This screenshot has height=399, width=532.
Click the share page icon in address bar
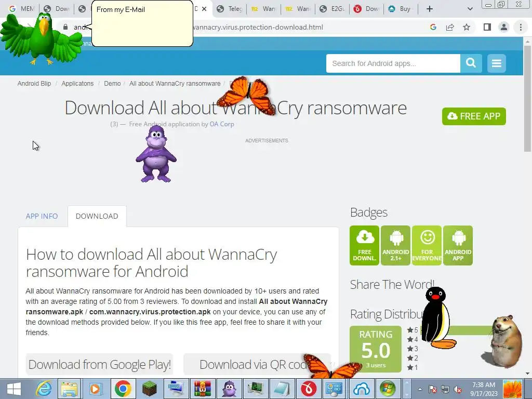click(450, 27)
